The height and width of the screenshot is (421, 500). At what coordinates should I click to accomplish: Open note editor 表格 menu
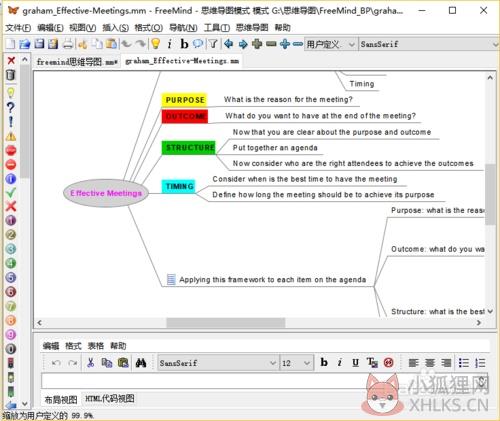coord(96,346)
